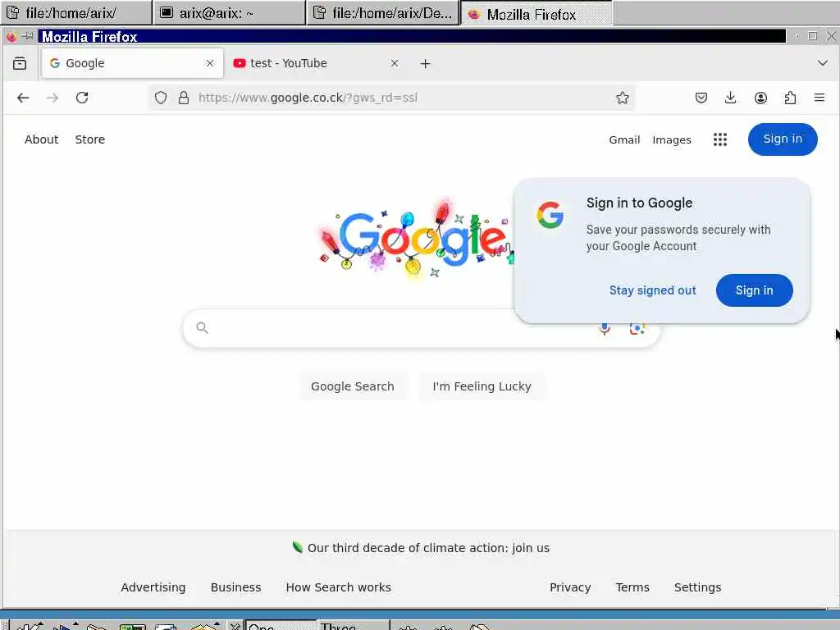Reload the current page
The width and height of the screenshot is (840, 630).
point(82,98)
